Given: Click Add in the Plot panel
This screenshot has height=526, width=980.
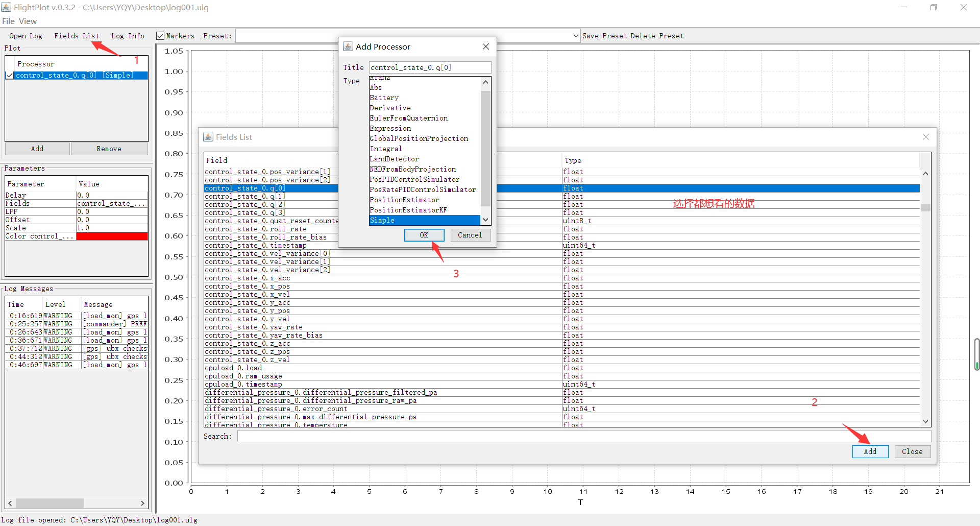Looking at the screenshot, I should click(37, 149).
